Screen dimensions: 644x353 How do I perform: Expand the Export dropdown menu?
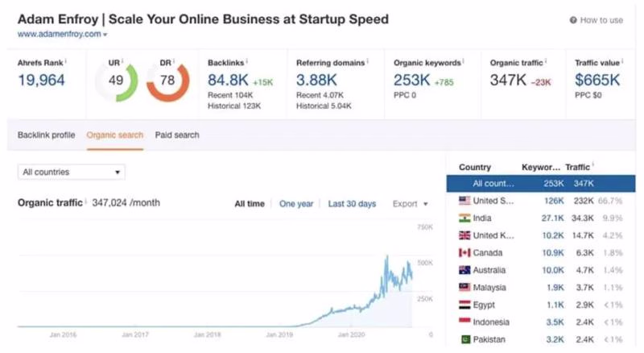411,204
